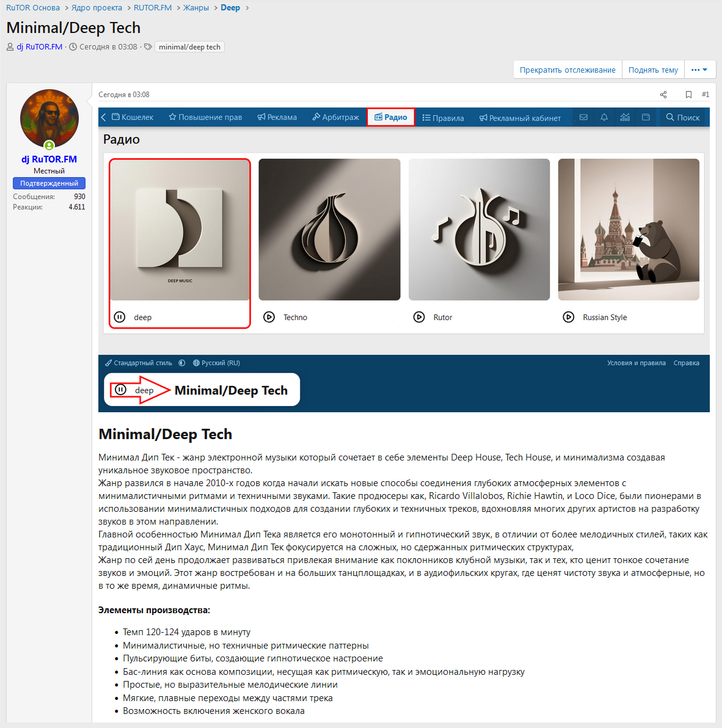Open the Стандартный стиль style chooser

(139, 363)
